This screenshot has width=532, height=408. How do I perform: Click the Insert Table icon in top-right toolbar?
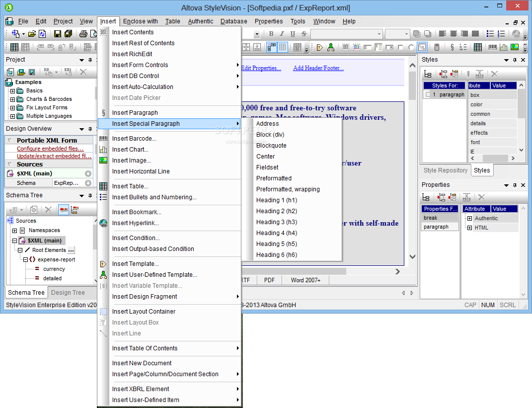pyautogui.click(x=478, y=47)
